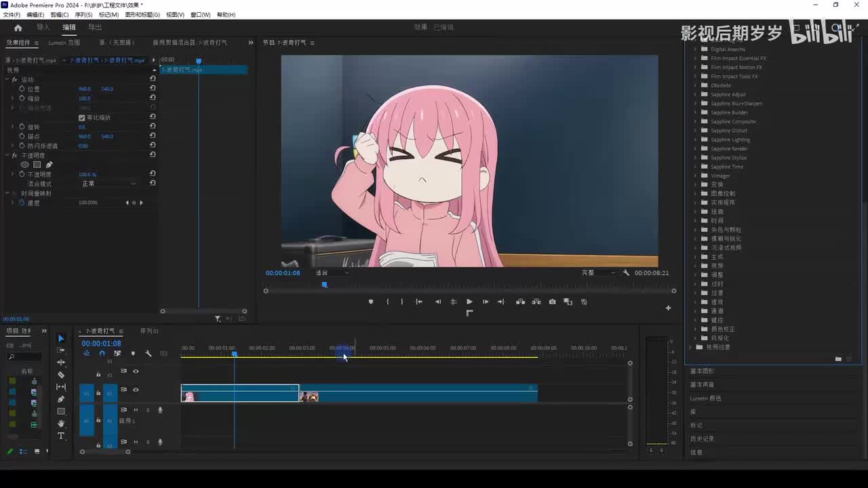Open the 序列(S) menu

coord(84,14)
